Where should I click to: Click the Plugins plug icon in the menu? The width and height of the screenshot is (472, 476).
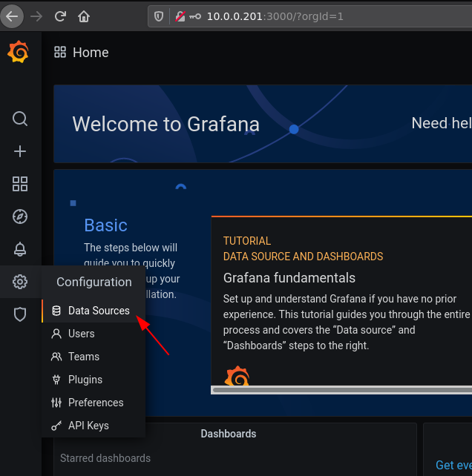pyautogui.click(x=56, y=380)
